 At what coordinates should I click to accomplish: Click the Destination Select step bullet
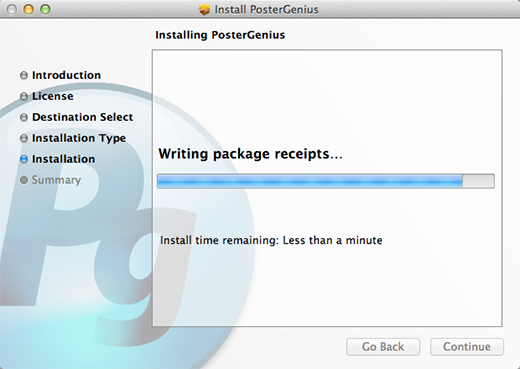[24, 117]
